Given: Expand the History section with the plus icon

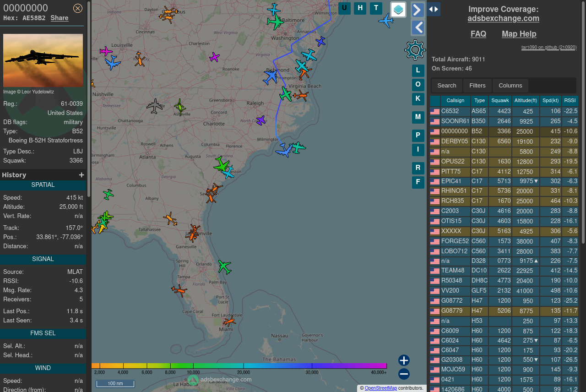Looking at the screenshot, I should [81, 175].
